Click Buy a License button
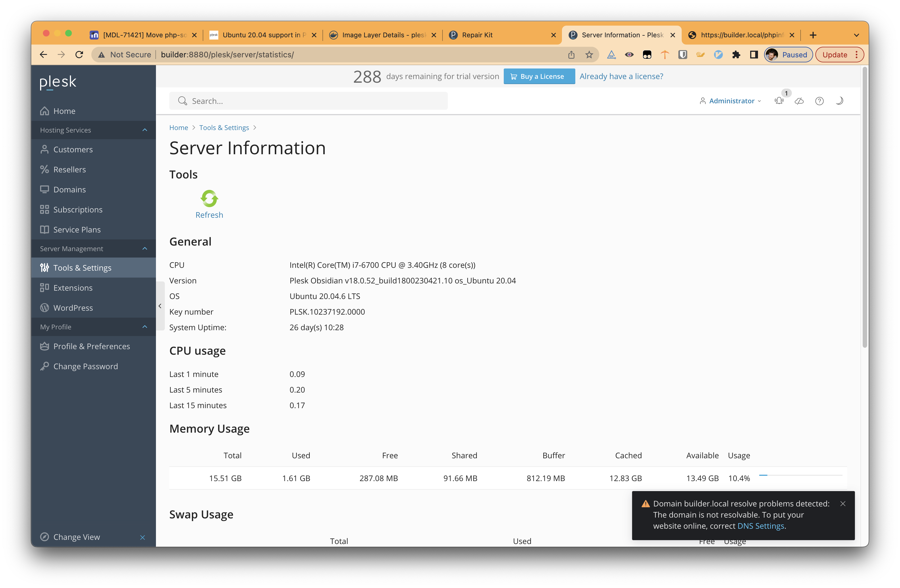Viewport: 900px width, 588px height. (x=539, y=76)
